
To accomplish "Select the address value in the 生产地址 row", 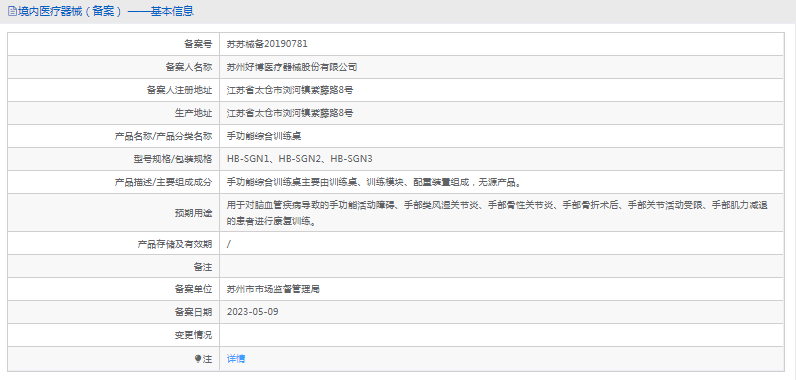I will pyautogui.click(x=290, y=113).
